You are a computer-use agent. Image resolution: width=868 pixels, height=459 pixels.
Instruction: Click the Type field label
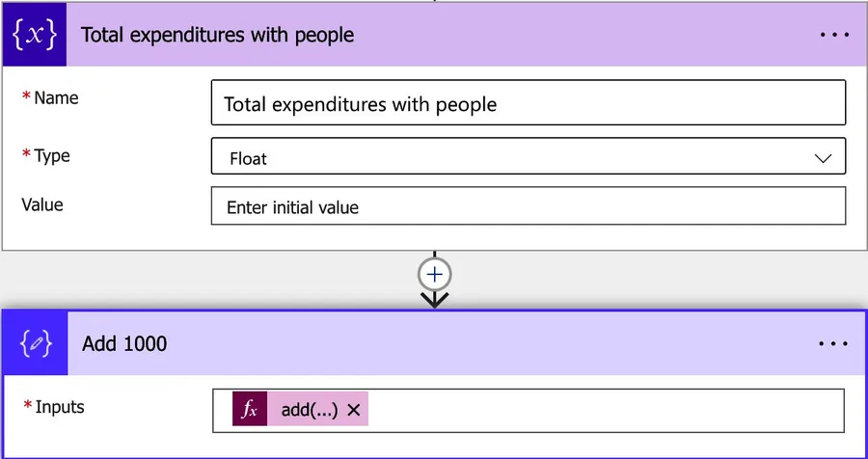click(x=52, y=155)
